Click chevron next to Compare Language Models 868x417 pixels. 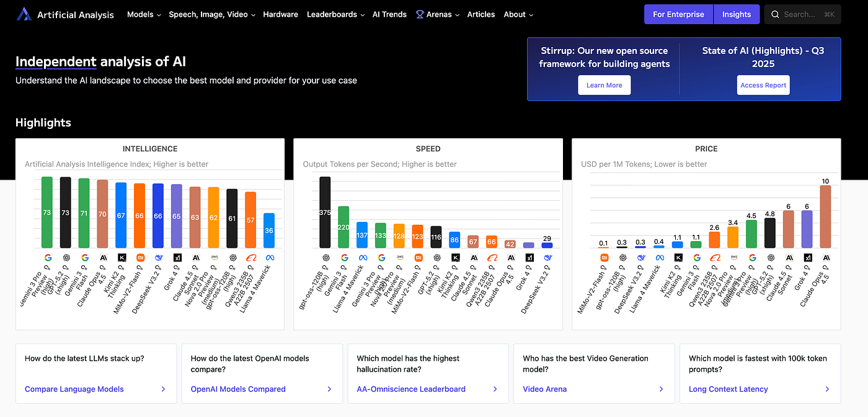[x=163, y=389]
